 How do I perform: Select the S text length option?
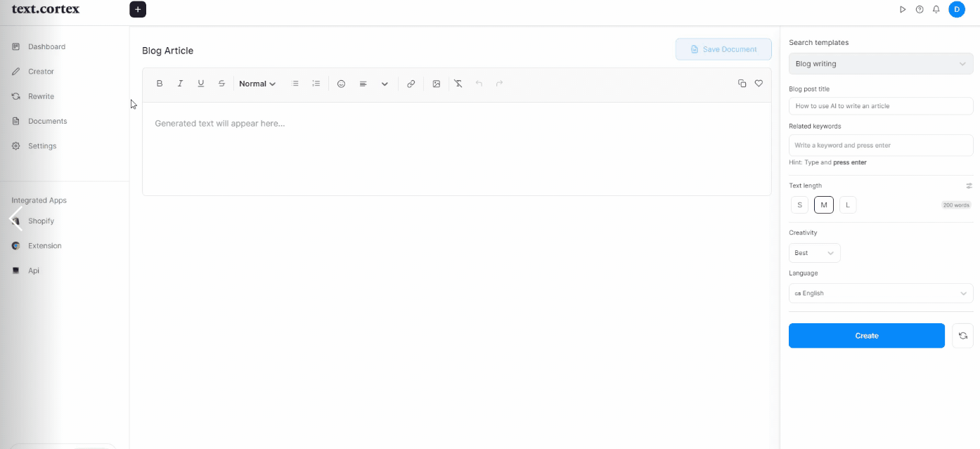tap(799, 205)
